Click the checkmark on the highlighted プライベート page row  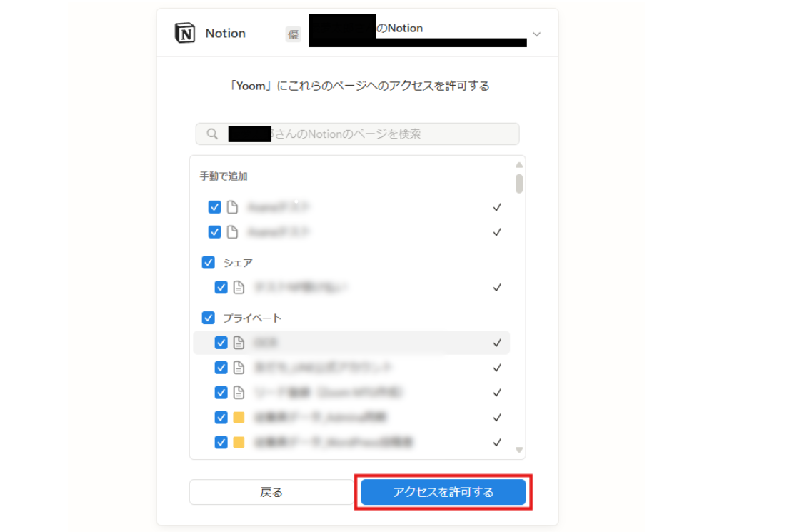point(497,343)
